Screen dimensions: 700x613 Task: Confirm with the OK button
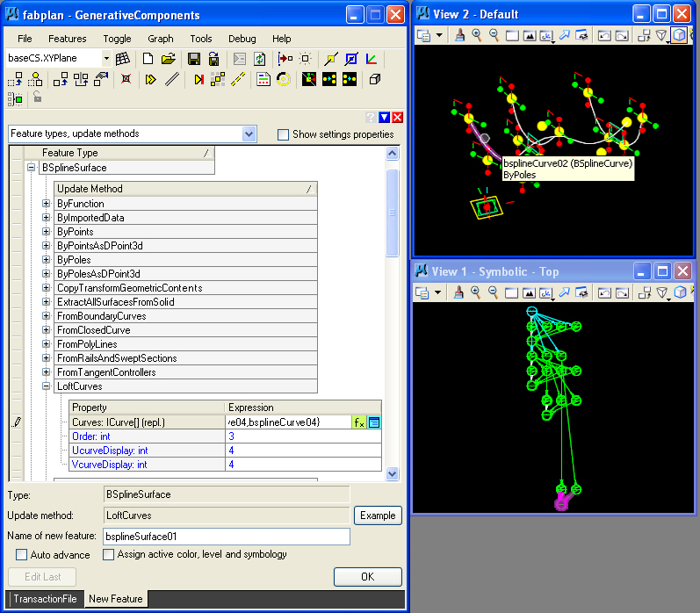(367, 577)
